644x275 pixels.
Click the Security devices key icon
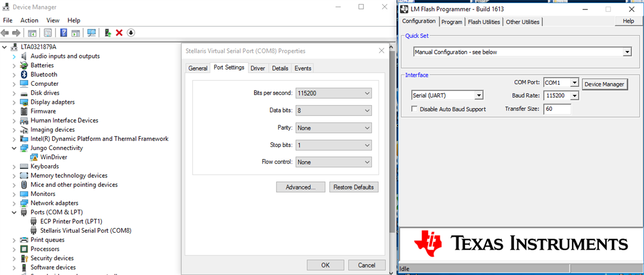coord(24,258)
